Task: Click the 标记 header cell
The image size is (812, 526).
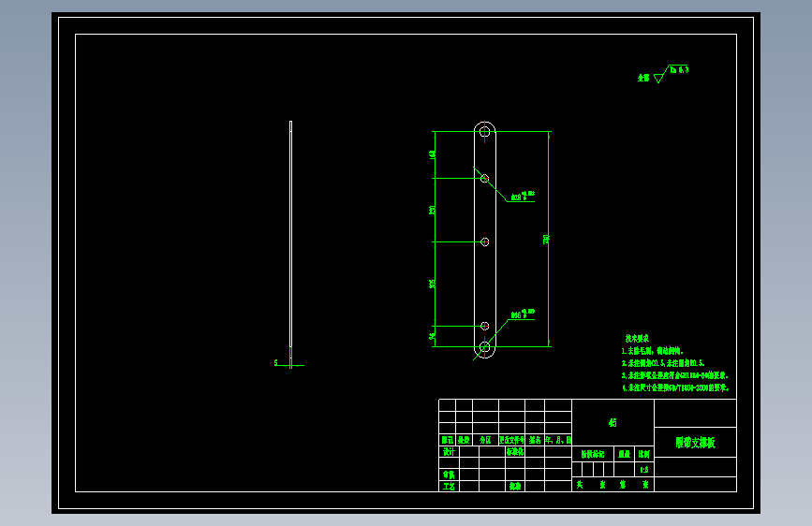Action: point(448,440)
